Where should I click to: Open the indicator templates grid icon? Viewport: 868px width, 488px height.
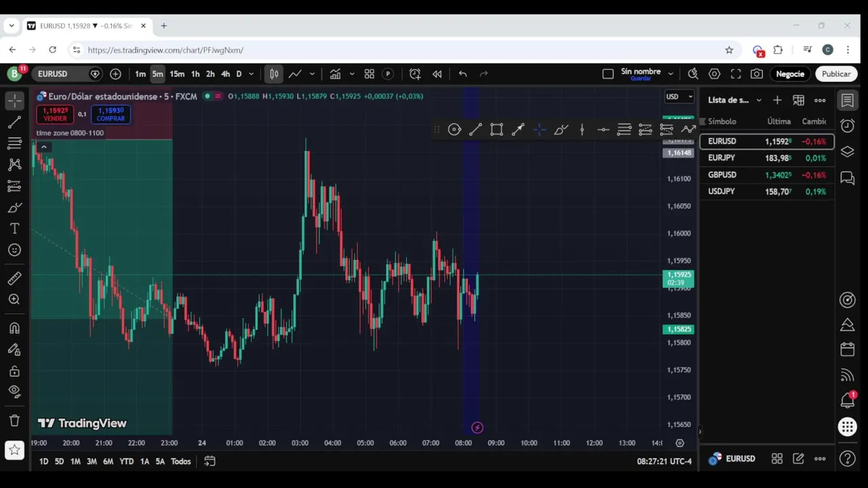[x=370, y=74]
